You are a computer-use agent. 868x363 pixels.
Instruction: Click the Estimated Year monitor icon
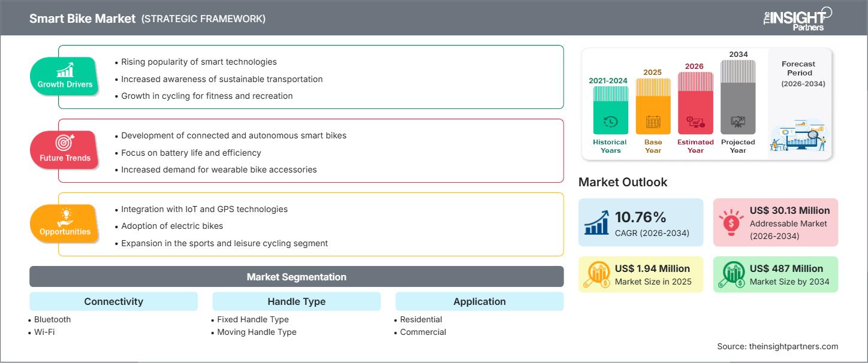695,123
